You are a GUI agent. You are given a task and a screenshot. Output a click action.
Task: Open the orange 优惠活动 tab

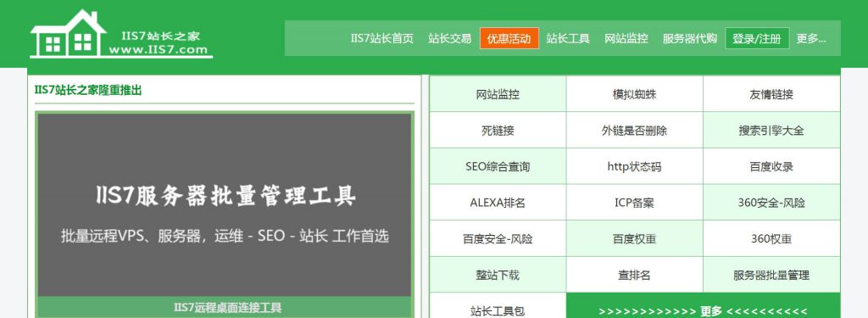coord(509,38)
